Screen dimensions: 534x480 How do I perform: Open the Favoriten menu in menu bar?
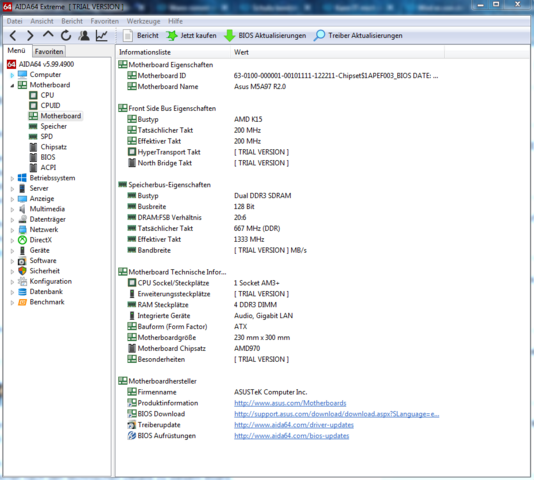click(x=105, y=21)
